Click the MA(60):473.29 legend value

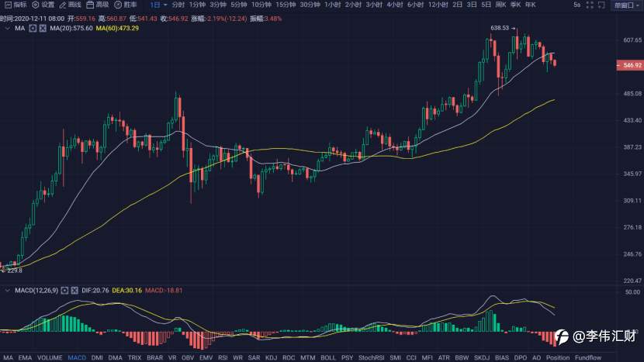pos(117,29)
